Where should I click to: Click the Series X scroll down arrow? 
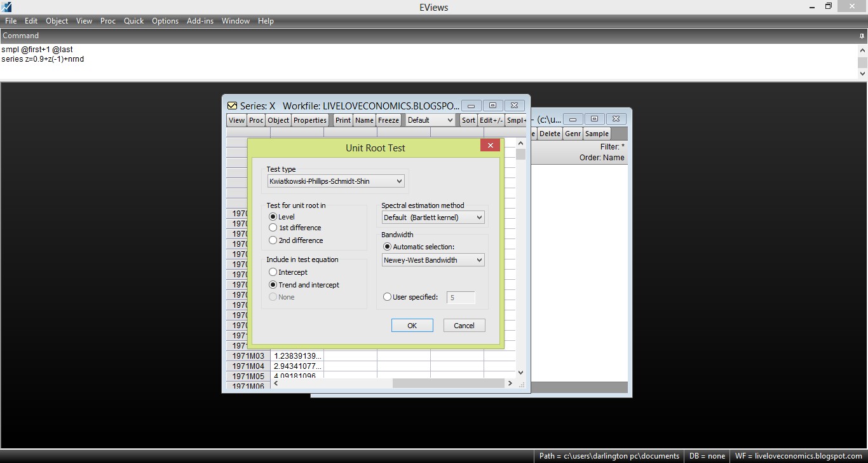click(x=520, y=373)
